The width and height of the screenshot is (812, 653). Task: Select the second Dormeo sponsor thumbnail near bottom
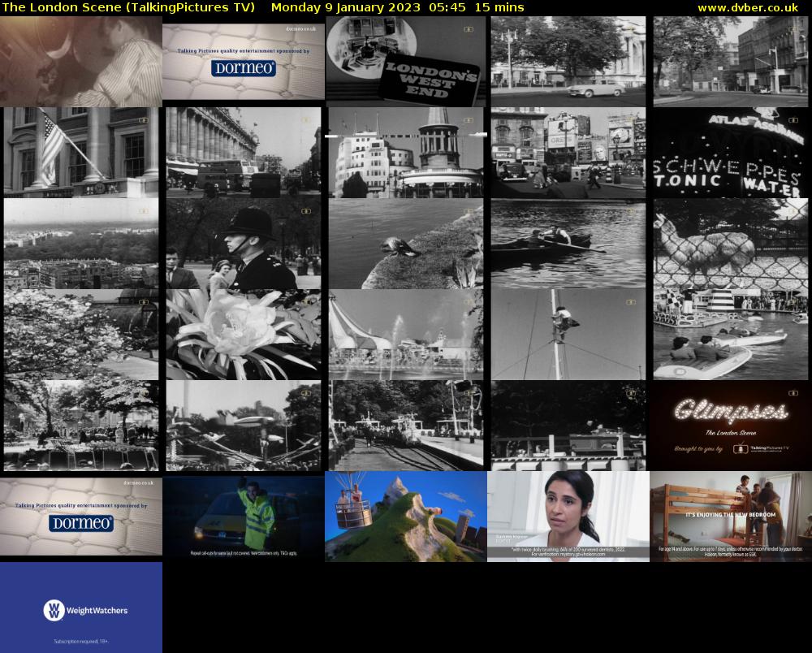(x=80, y=517)
